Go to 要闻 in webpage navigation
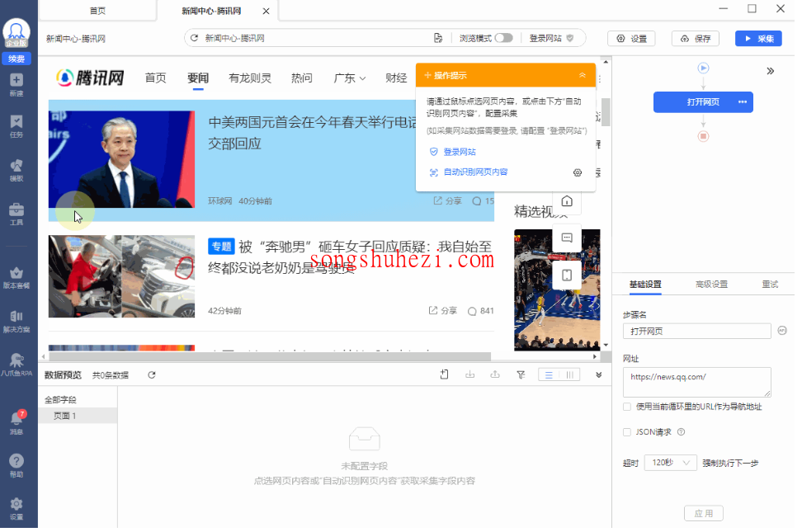 (x=198, y=78)
